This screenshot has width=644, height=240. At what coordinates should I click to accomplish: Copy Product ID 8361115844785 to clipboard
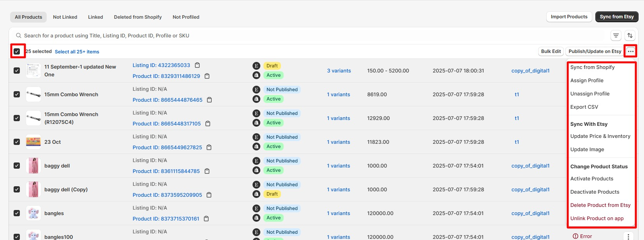pyautogui.click(x=207, y=171)
